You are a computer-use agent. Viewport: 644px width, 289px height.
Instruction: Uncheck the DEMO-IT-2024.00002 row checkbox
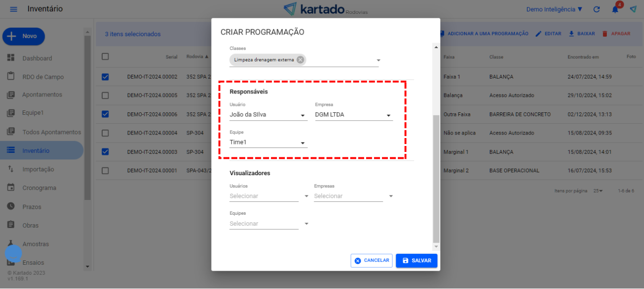[x=105, y=77]
